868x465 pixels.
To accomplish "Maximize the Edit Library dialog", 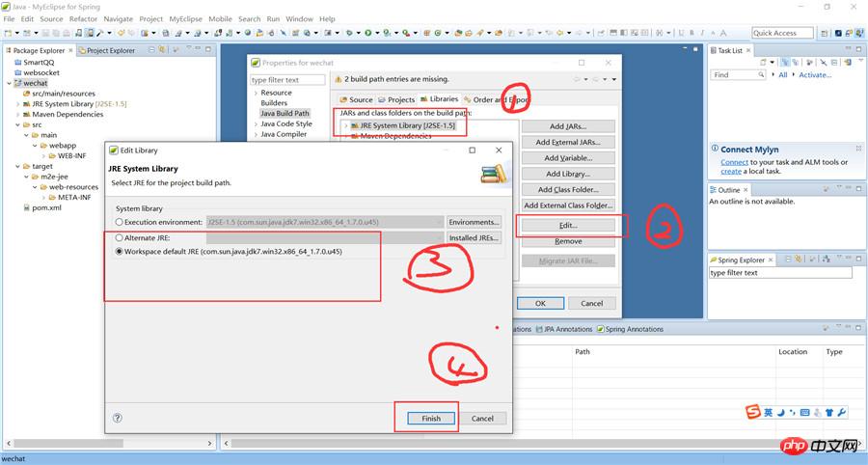I will [x=473, y=150].
